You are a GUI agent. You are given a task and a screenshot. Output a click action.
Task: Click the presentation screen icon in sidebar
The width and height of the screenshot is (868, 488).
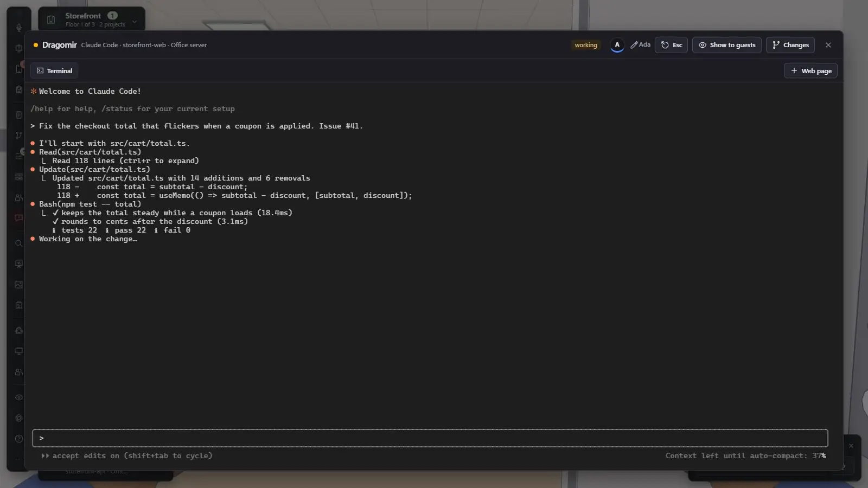(x=19, y=264)
